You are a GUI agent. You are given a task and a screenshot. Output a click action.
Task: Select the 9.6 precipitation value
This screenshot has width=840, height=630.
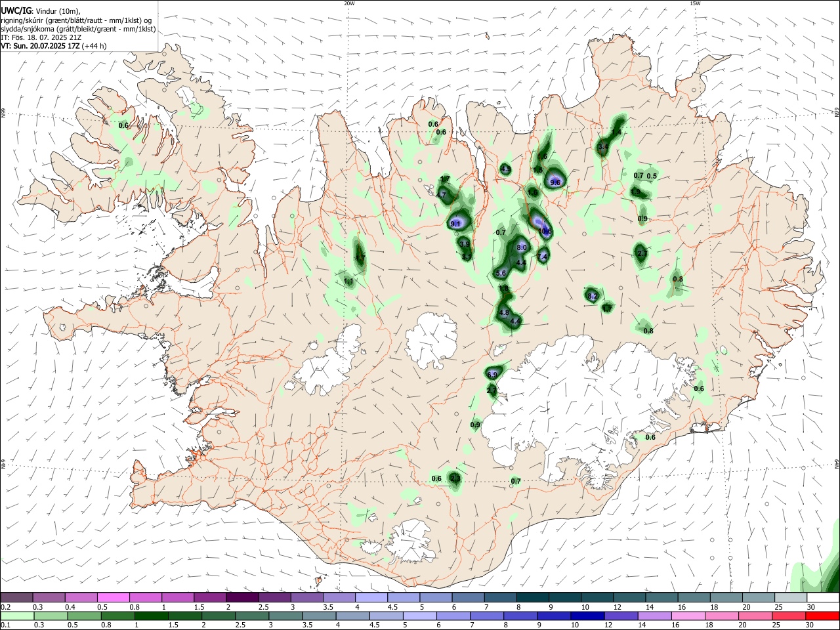point(555,182)
